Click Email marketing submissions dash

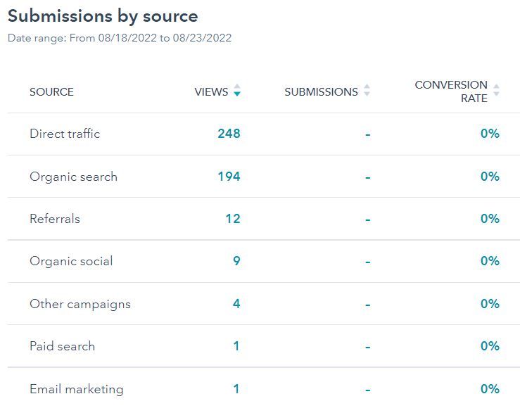tap(368, 390)
